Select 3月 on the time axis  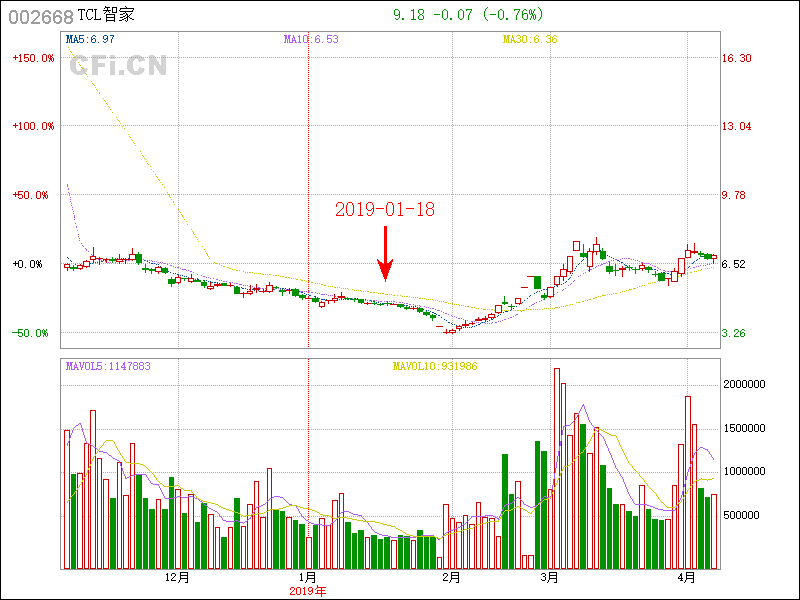point(549,578)
